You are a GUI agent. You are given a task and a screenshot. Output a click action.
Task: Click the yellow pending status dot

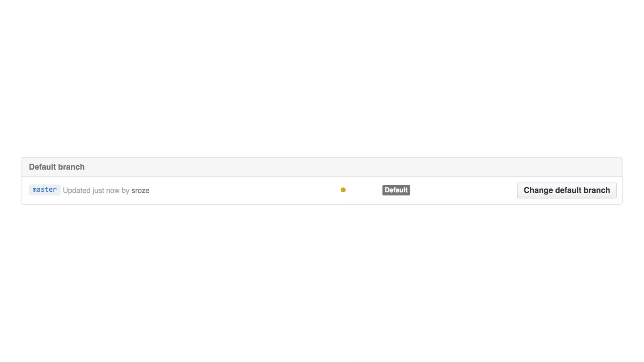[343, 190]
